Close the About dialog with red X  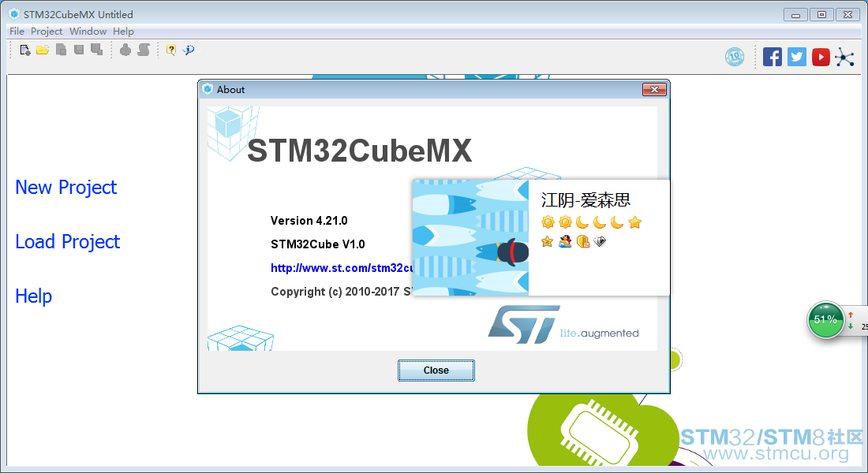coord(654,90)
